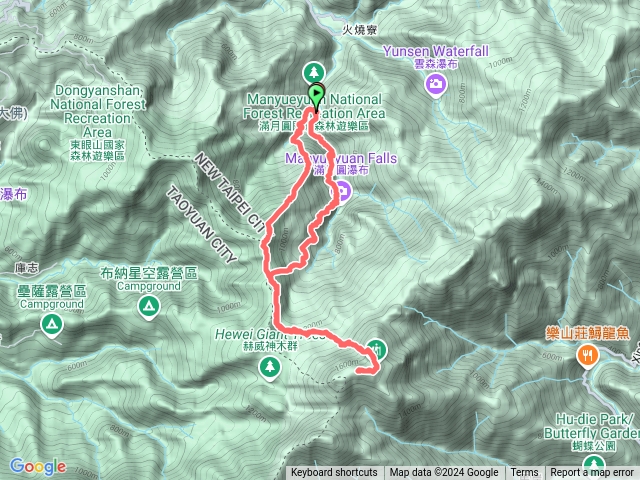Click the Manyueyuan Forest Recreation Area tree pin

pyautogui.click(x=313, y=73)
